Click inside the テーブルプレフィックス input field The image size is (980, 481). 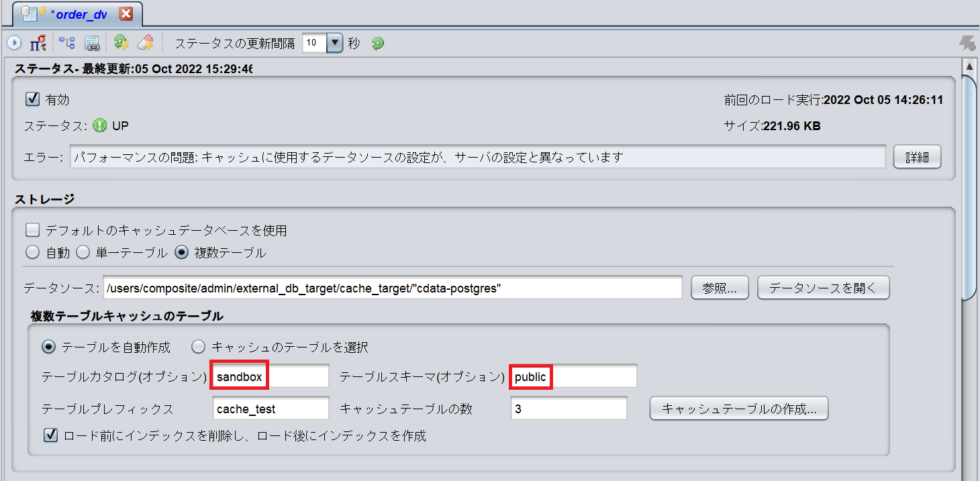[x=271, y=408]
